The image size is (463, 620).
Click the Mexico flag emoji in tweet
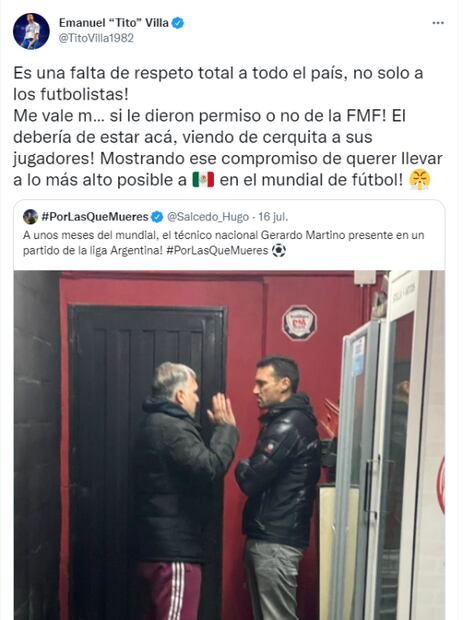point(203,180)
